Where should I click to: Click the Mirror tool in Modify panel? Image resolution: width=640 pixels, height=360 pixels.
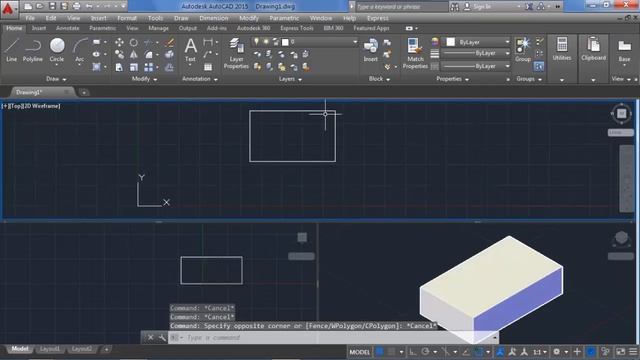133,54
